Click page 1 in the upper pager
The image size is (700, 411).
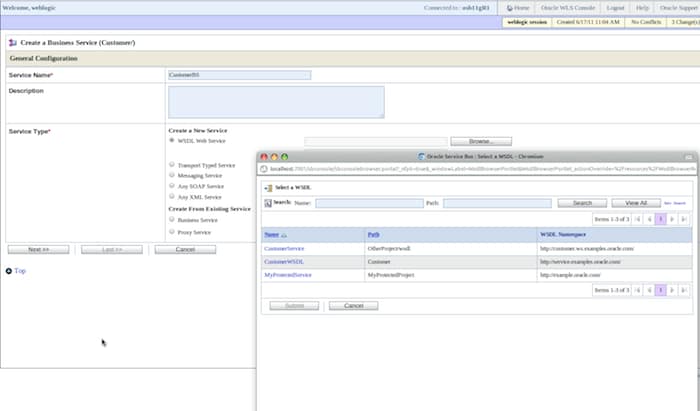pos(660,219)
